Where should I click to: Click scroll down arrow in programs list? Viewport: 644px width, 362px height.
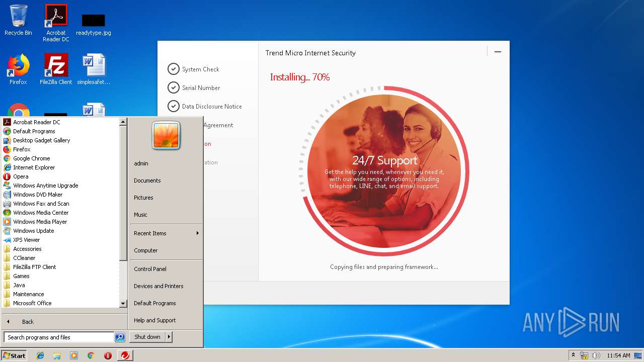tap(123, 304)
